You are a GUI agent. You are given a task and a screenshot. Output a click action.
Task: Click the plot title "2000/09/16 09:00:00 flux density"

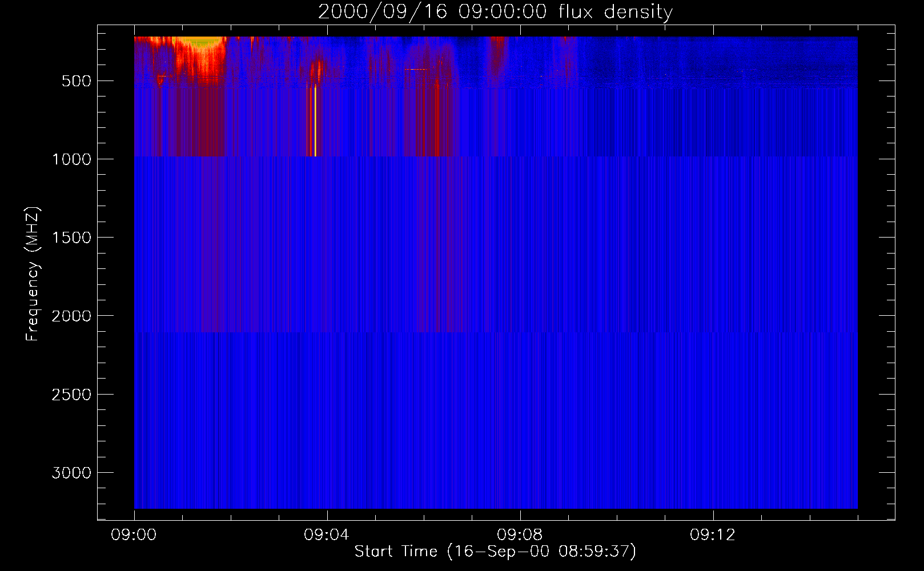click(495, 12)
